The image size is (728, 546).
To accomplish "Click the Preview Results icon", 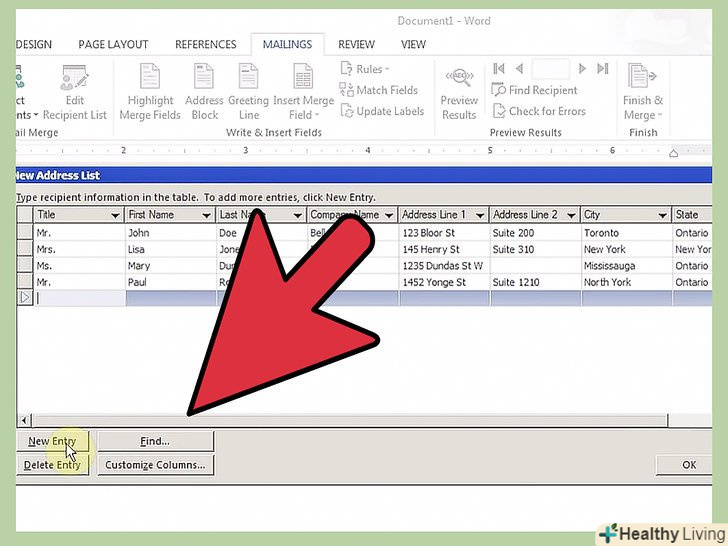I will pyautogui.click(x=459, y=92).
